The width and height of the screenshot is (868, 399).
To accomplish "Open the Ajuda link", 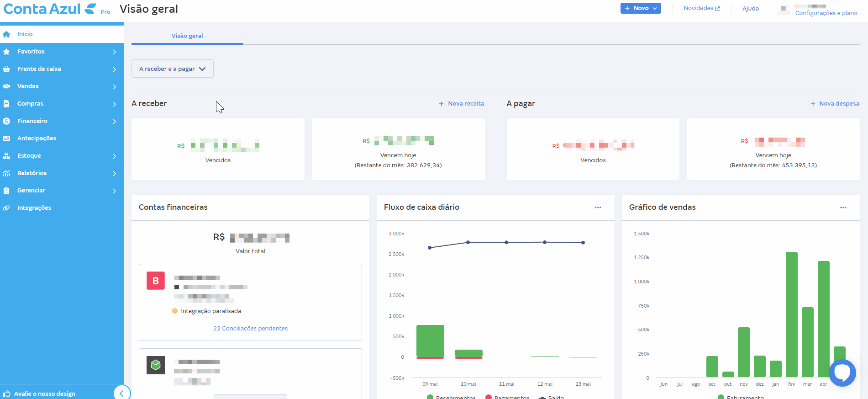I will click(750, 8).
